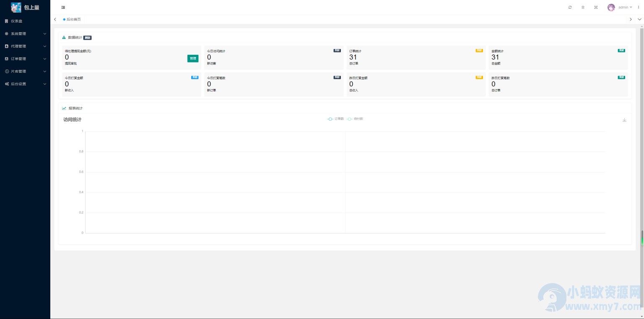The height and width of the screenshot is (319, 644).
Task: Click the 片库管理 sidebar icon
Action: click(x=6, y=71)
